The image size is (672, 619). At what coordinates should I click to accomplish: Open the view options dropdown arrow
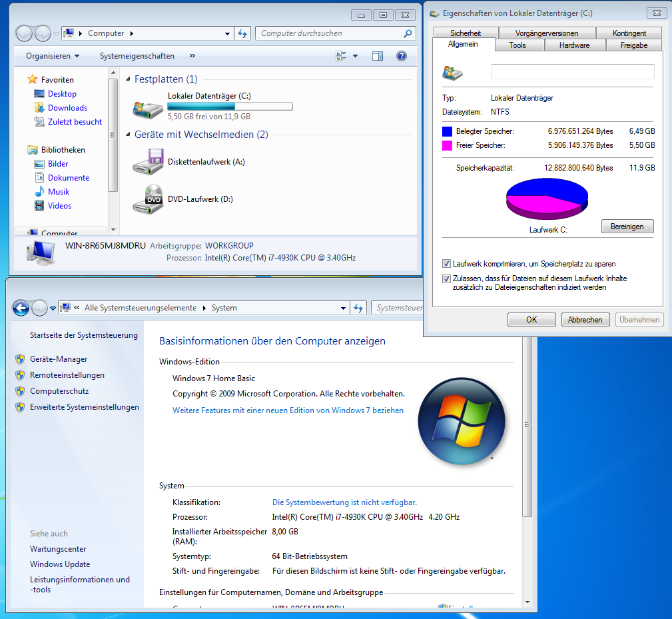click(x=355, y=56)
